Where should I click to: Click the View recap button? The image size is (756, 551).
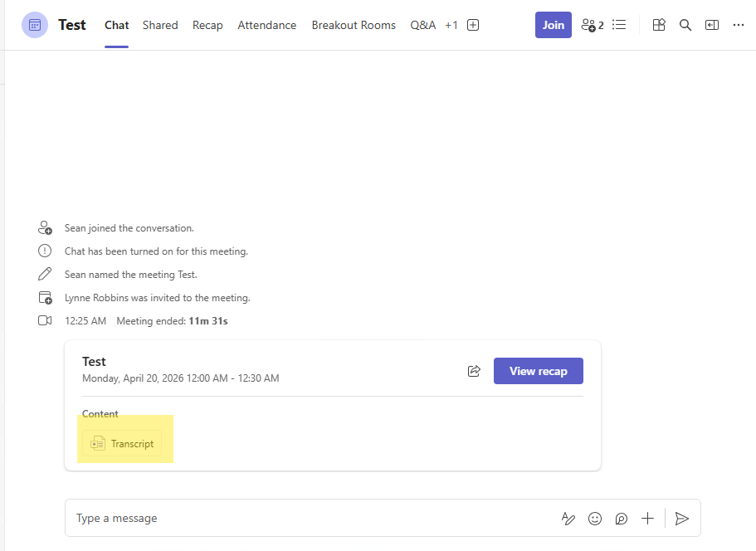[x=538, y=371]
